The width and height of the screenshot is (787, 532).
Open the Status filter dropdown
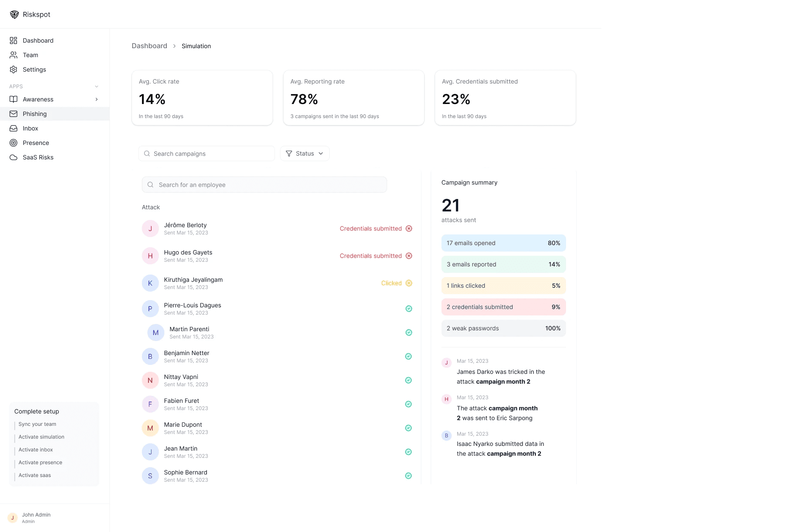coord(305,153)
